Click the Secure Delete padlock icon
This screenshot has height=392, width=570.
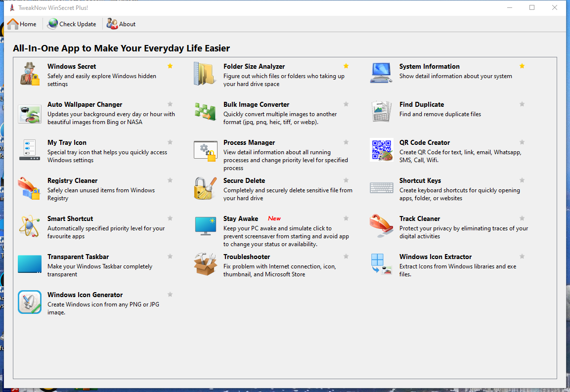[x=205, y=188]
